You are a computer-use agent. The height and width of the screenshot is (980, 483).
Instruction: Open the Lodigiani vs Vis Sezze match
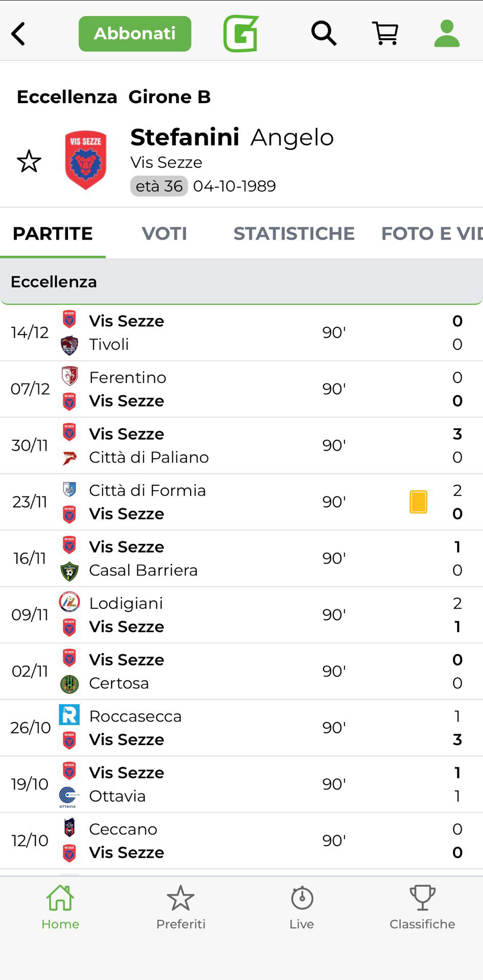pos(241,615)
